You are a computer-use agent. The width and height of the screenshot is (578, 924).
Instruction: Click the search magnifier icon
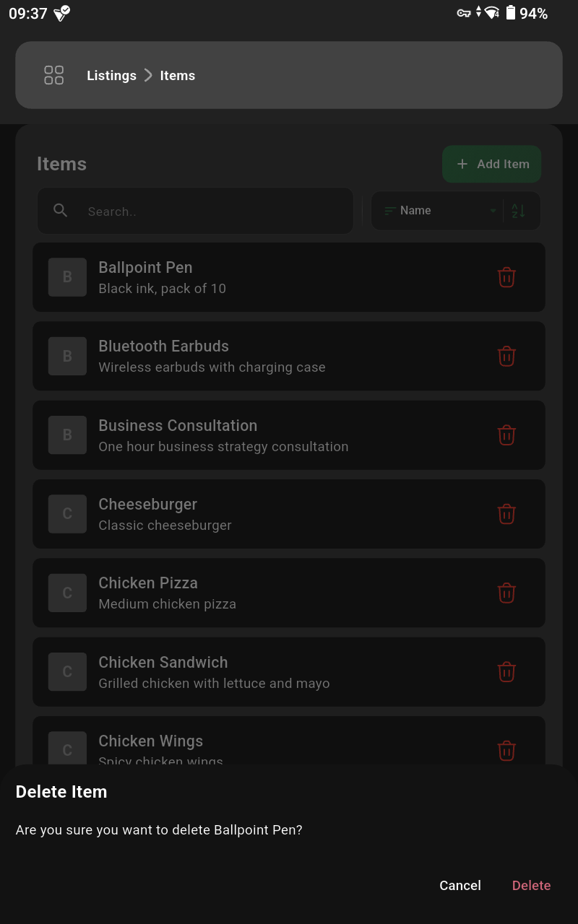pos(61,211)
